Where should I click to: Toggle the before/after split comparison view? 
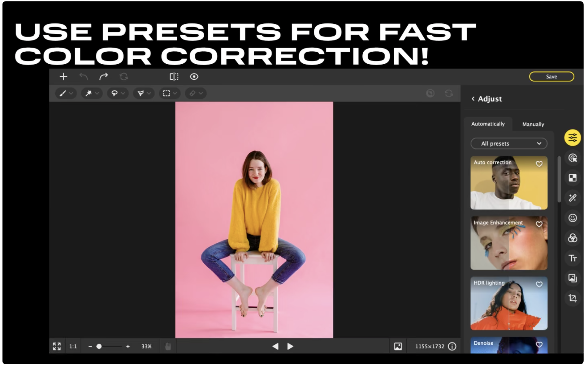tap(174, 76)
